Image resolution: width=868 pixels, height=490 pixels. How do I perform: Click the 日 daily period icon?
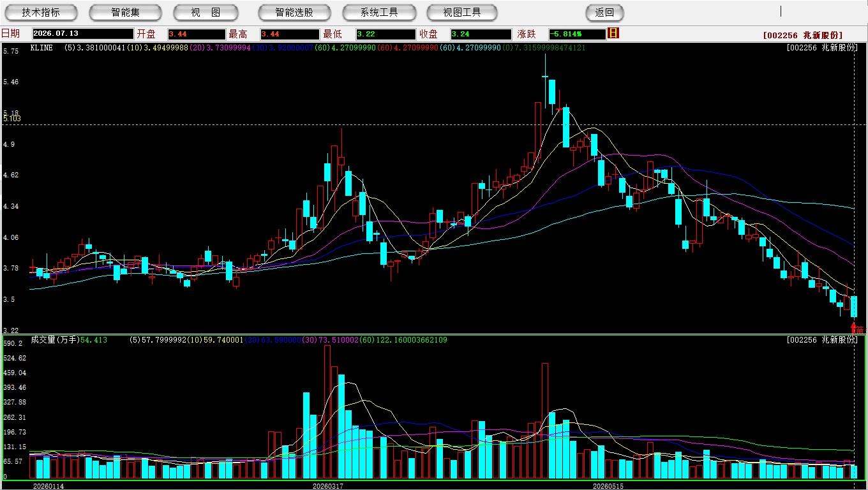613,33
